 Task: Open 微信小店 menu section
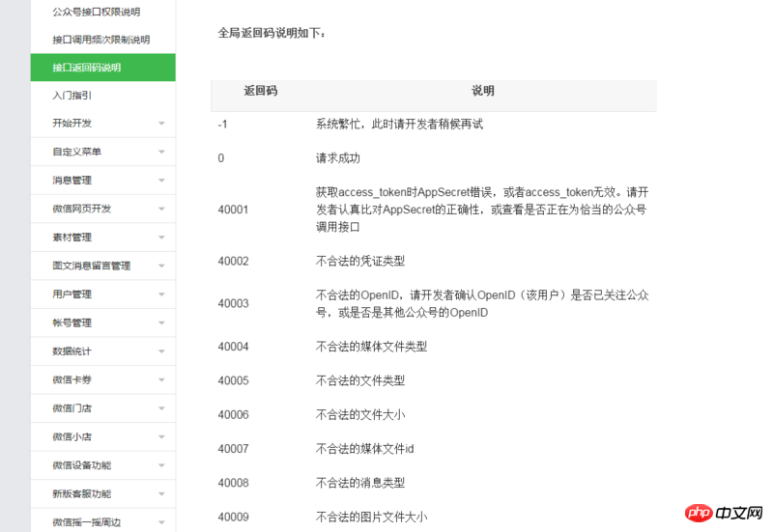[x=72, y=437]
